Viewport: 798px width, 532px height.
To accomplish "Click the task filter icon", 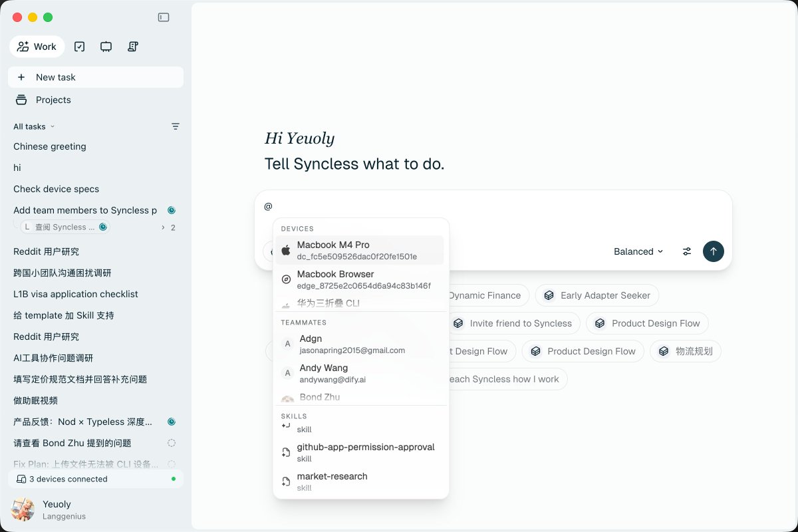I will pyautogui.click(x=176, y=126).
